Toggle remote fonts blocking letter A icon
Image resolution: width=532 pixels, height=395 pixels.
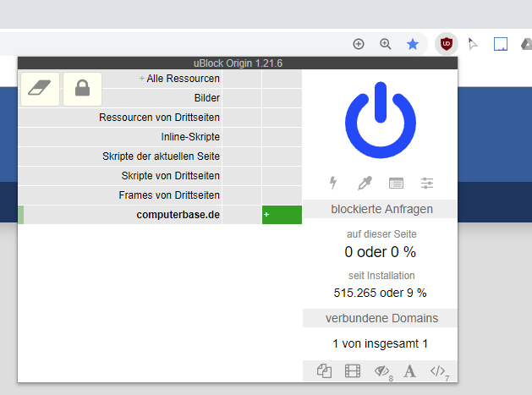coord(409,371)
